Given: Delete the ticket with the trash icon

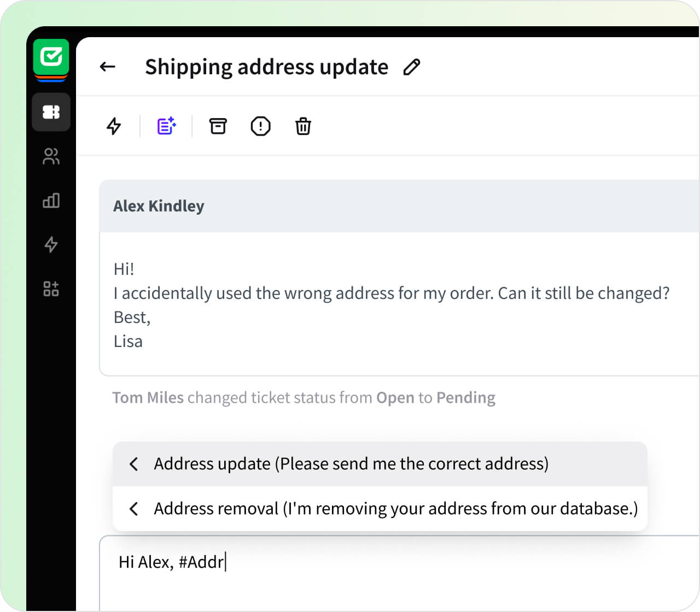Looking at the screenshot, I should (x=303, y=126).
